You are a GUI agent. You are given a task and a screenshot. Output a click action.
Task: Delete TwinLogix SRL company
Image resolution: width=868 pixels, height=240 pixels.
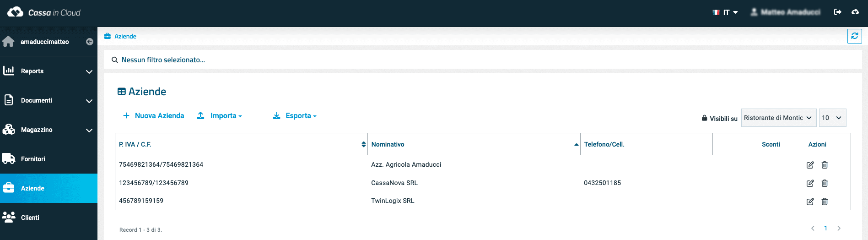click(825, 202)
